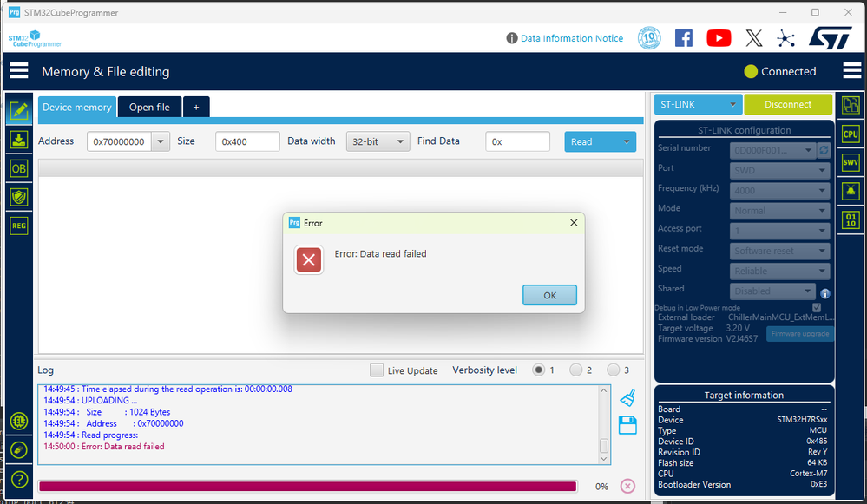
Task: Switch to the Device memory tab
Action: point(77,108)
